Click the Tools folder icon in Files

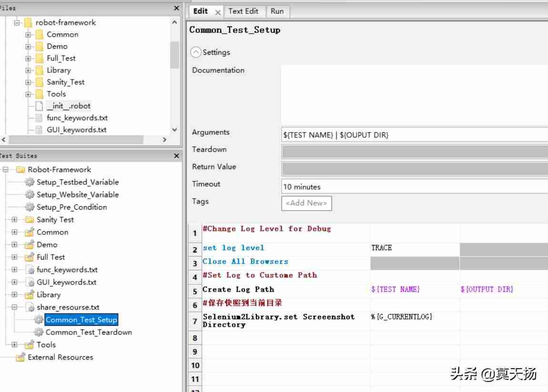(x=40, y=94)
